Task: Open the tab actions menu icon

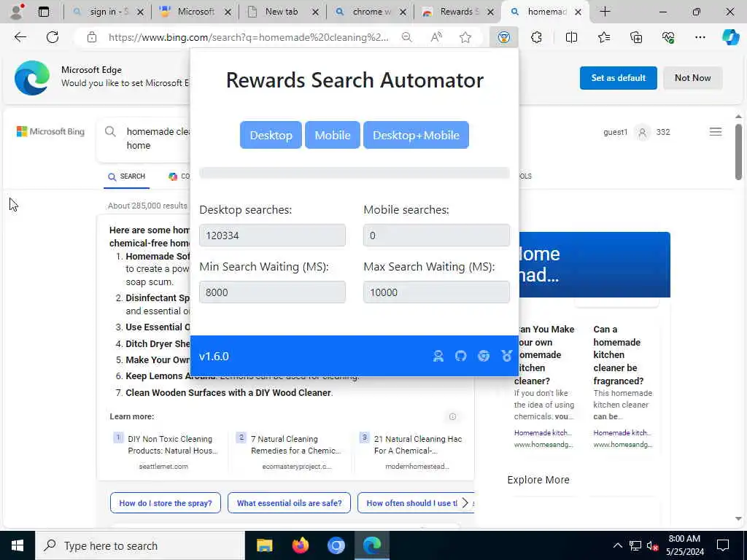Action: pyautogui.click(x=43, y=12)
